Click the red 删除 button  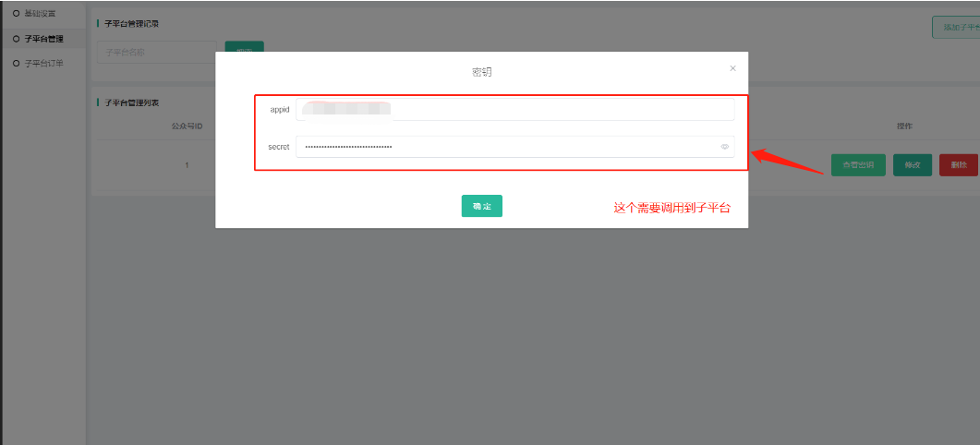959,165
